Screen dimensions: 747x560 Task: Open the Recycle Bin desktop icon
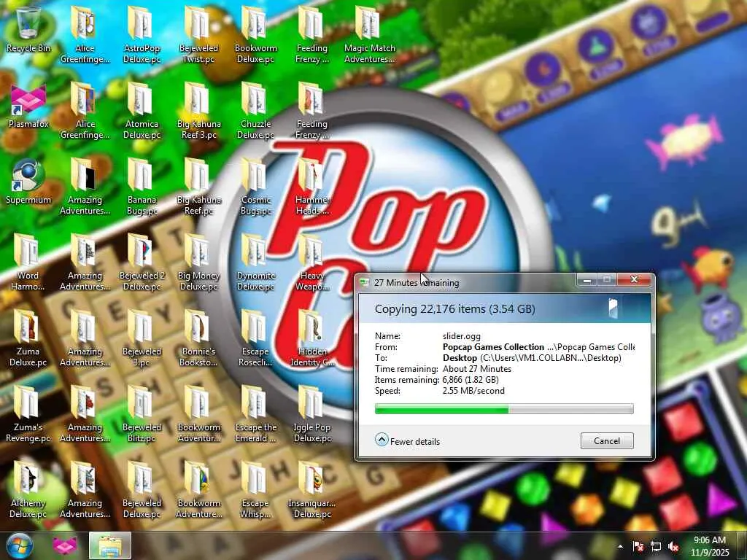click(28, 29)
